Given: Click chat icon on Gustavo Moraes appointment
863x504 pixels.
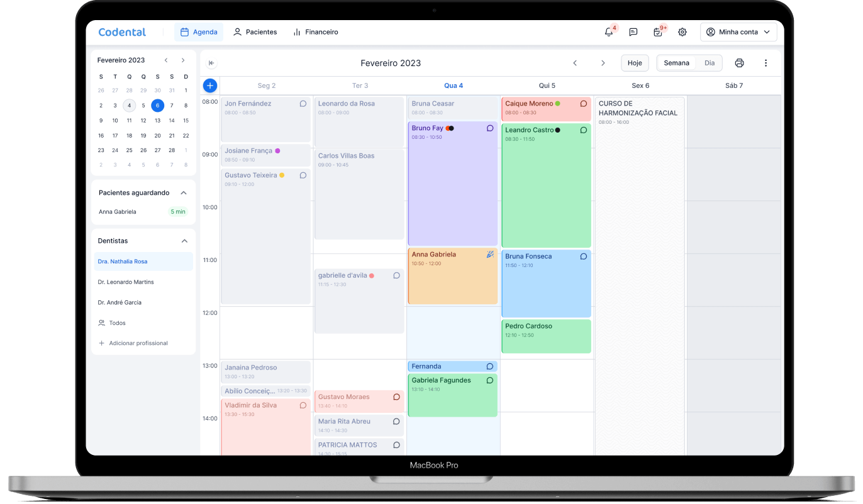Looking at the screenshot, I should pyautogui.click(x=396, y=397).
